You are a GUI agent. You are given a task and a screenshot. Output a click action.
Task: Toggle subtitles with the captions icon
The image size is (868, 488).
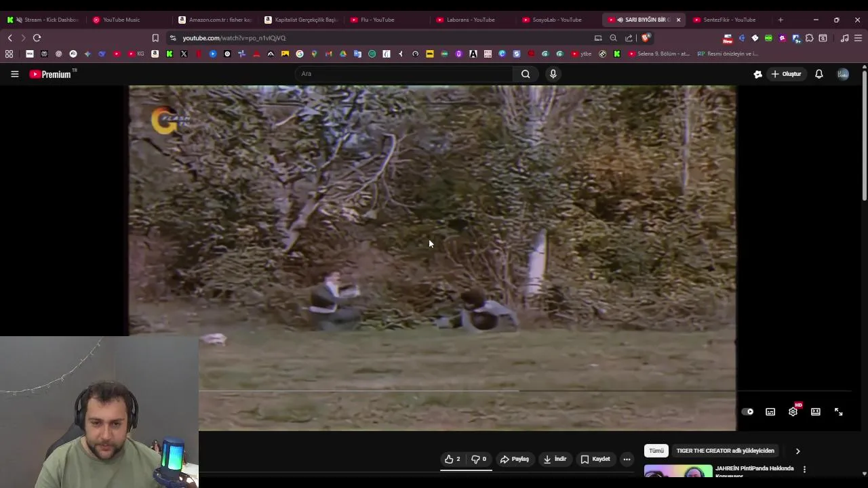(770, 411)
